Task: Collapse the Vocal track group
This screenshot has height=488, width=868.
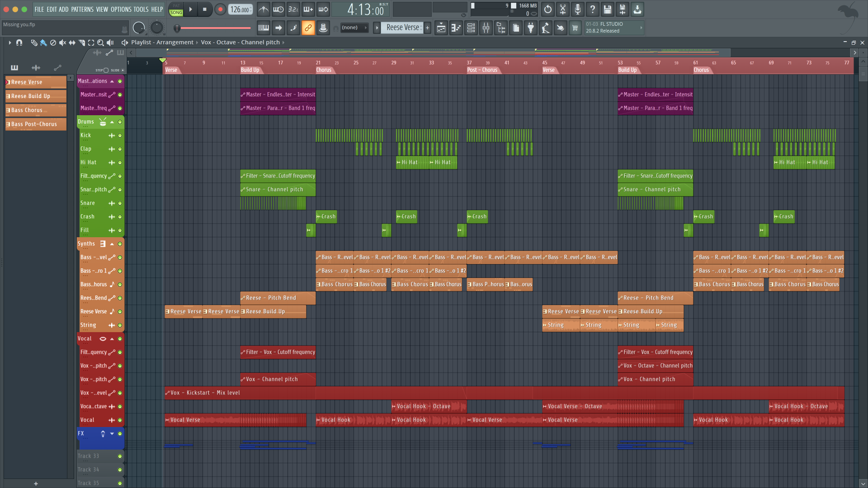Action: tap(112, 339)
